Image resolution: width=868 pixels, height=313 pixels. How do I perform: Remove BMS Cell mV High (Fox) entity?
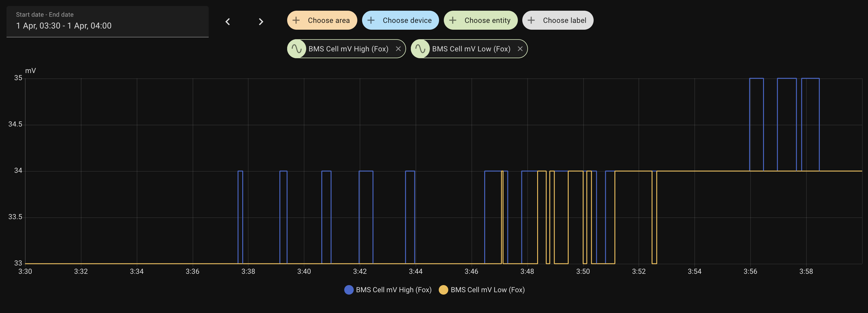(x=398, y=49)
